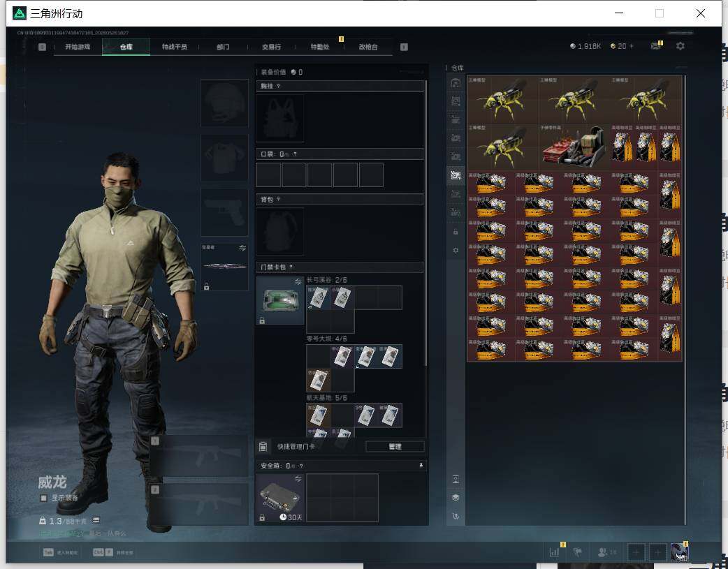
Task: Click the first 长弓溪谷 keycard
Action: click(318, 297)
